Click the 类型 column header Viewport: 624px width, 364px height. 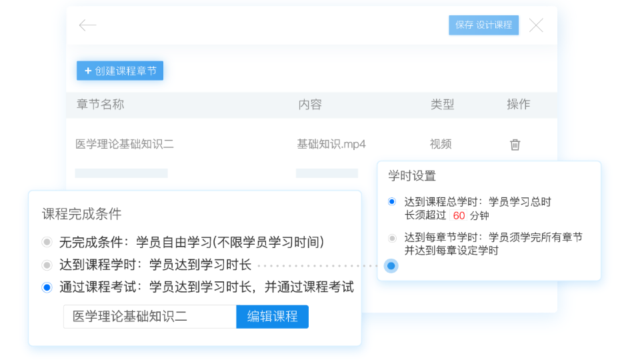coord(442,105)
